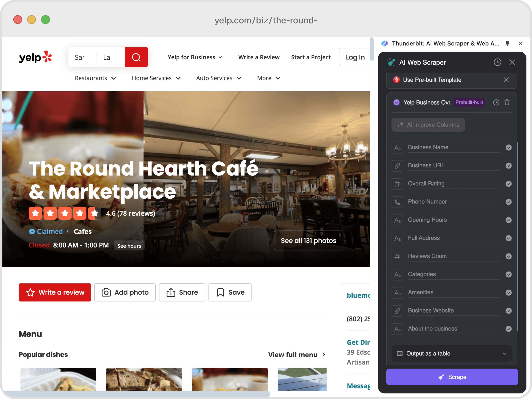532x399 pixels.
Task: Click the horizontal page scrollbar
Action: (x=136, y=394)
